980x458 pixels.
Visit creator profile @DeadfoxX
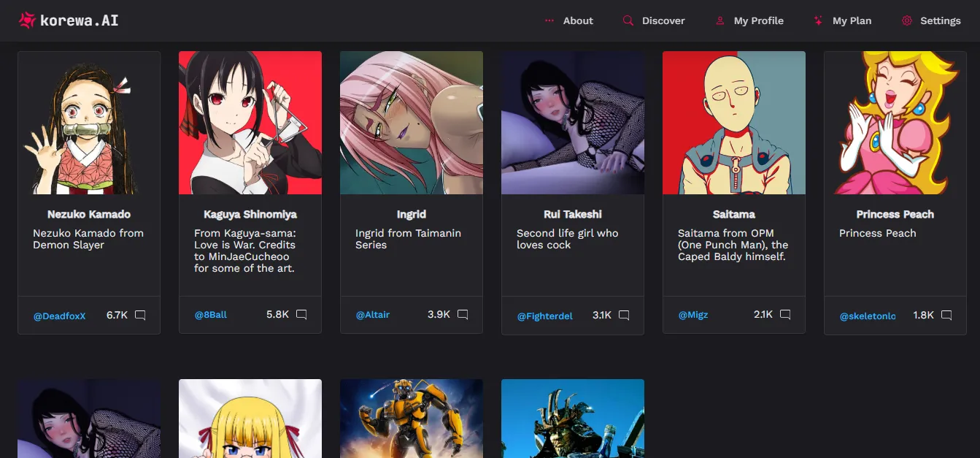59,316
